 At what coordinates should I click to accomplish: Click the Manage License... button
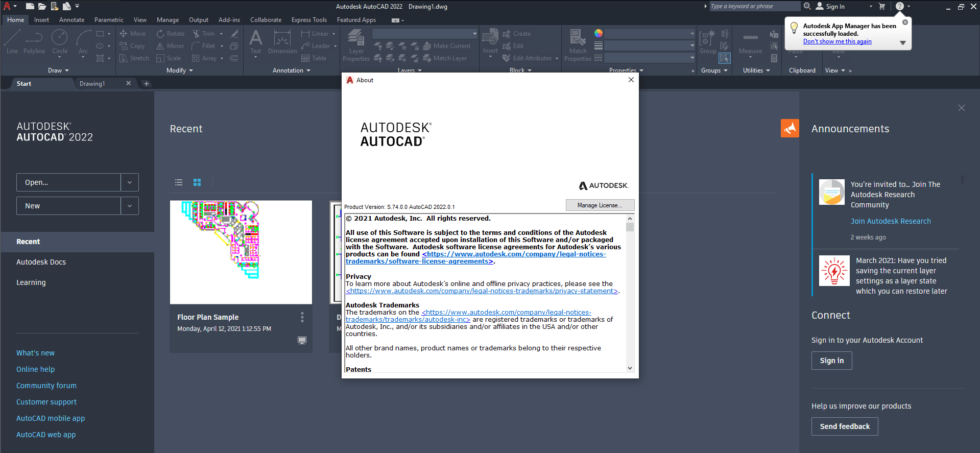tap(600, 205)
